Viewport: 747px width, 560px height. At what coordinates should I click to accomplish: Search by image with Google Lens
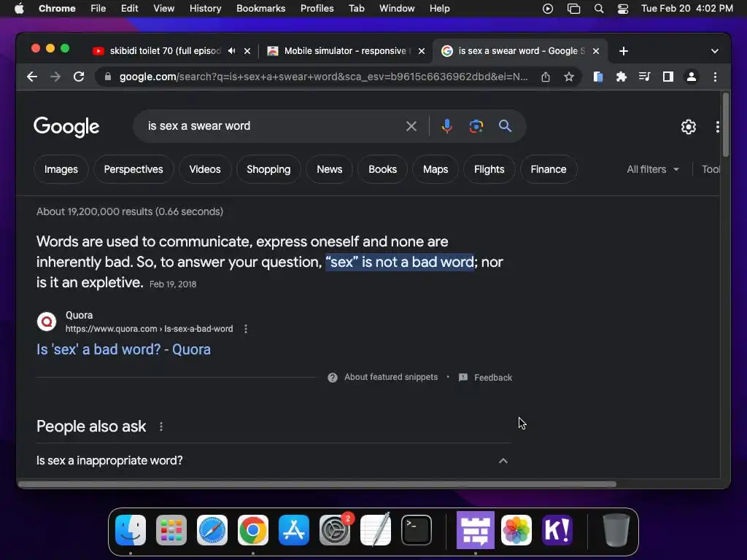tap(476, 126)
